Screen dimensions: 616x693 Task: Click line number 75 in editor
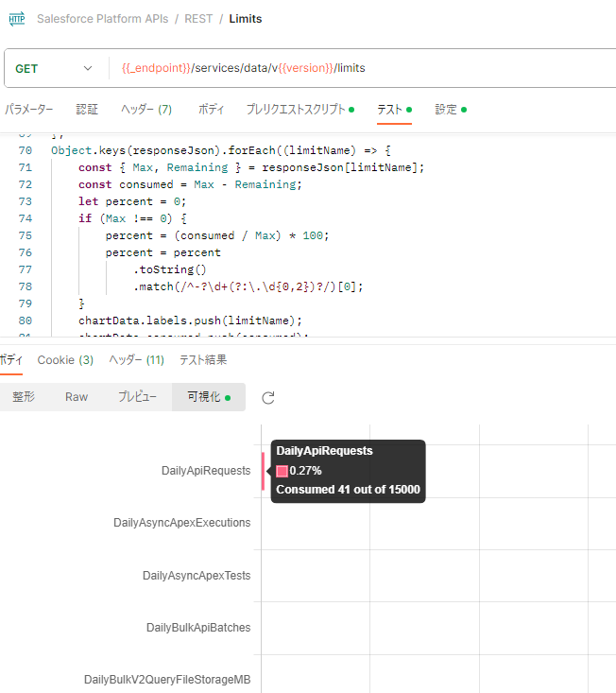[26, 235]
